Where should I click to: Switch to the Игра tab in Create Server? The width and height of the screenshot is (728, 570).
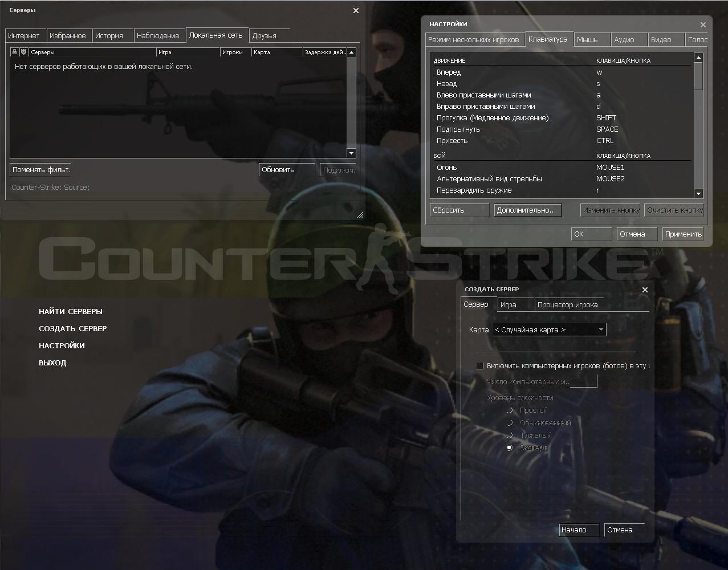(x=515, y=304)
